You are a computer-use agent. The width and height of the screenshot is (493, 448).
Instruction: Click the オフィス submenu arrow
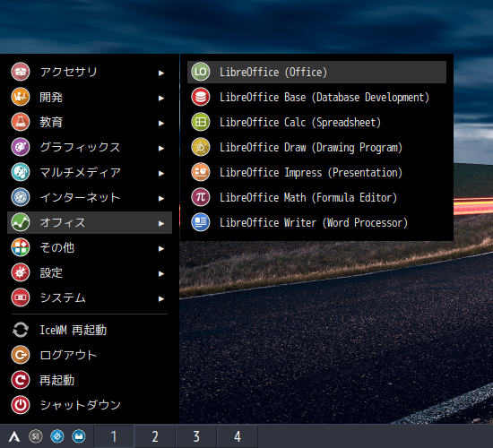coord(161,223)
